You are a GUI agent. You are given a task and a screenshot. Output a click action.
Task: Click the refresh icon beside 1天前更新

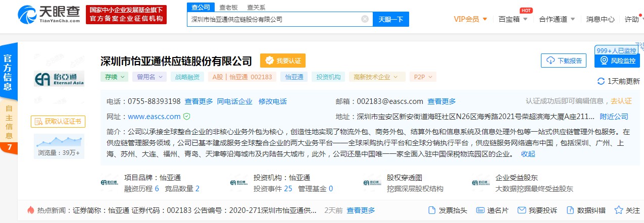pyautogui.click(x=601, y=81)
